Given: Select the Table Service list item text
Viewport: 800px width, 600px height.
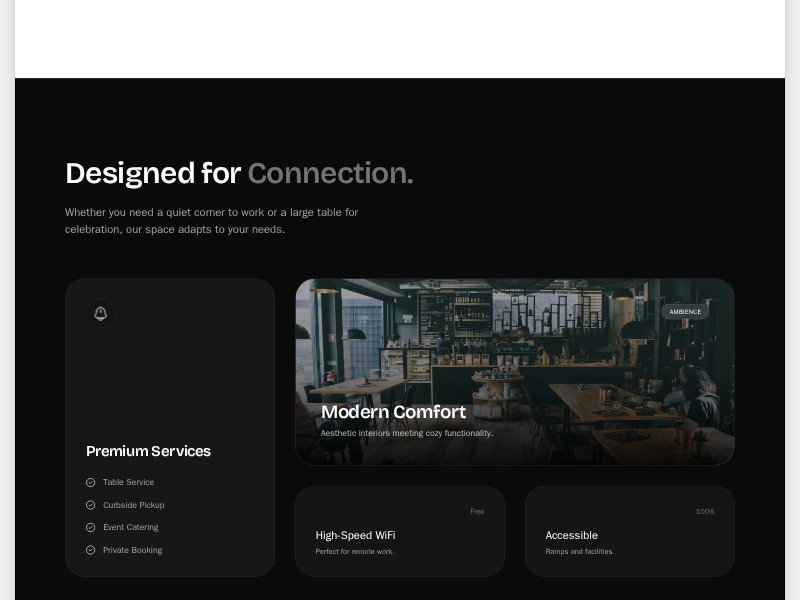Looking at the screenshot, I should coord(128,482).
